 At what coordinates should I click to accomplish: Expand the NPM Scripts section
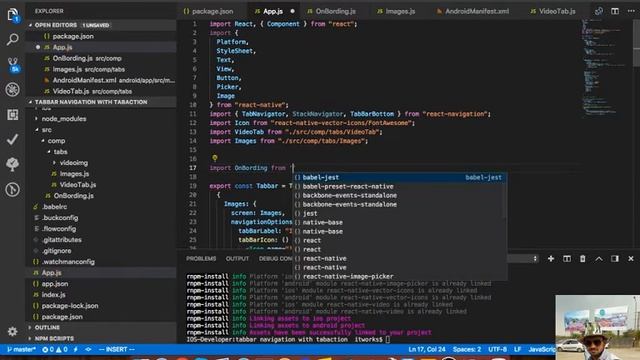click(x=101, y=338)
